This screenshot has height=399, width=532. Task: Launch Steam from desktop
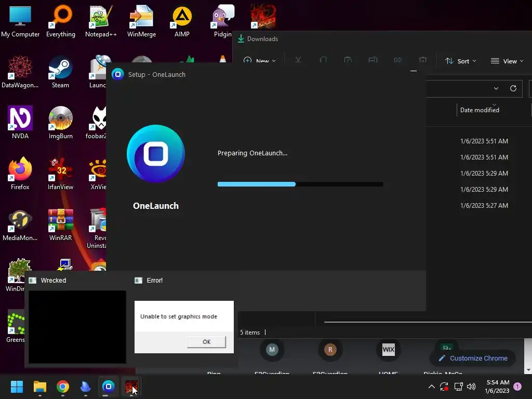(x=60, y=72)
